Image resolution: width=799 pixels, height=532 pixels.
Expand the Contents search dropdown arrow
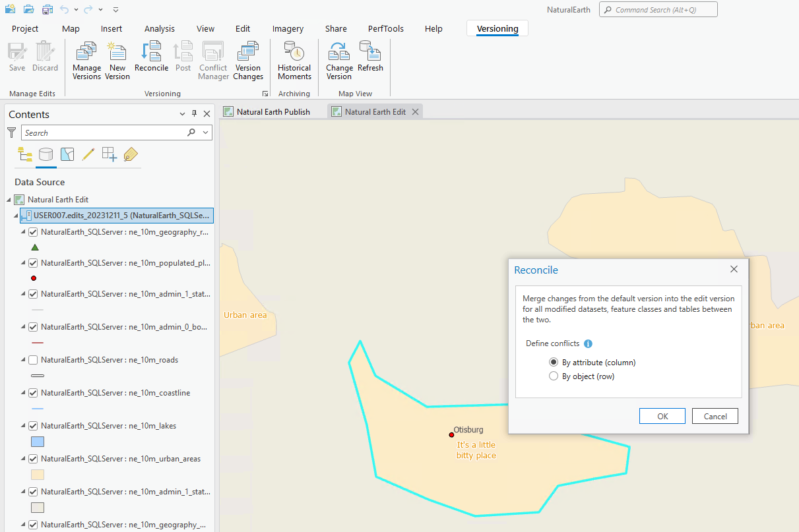coord(206,133)
